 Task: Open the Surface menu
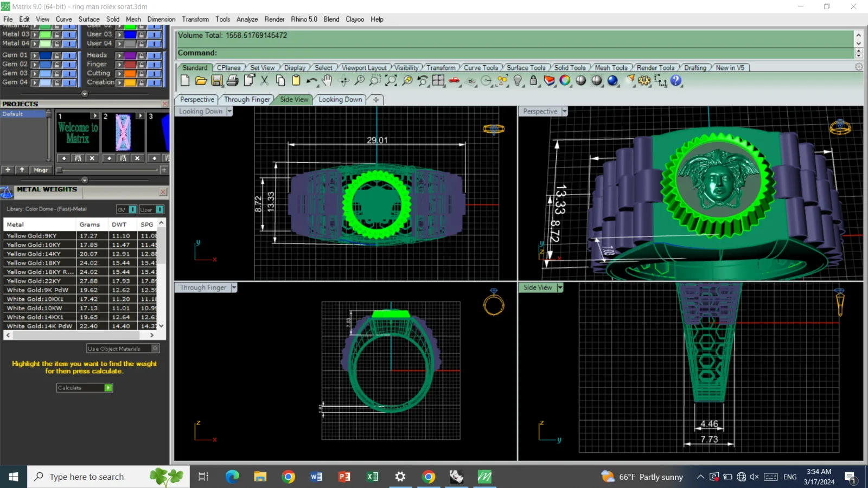click(89, 19)
